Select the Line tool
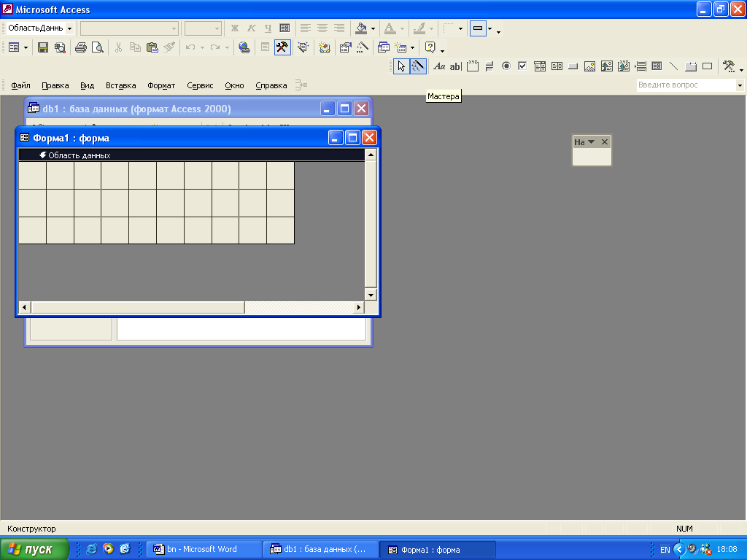The height and width of the screenshot is (560, 747). 673,66
